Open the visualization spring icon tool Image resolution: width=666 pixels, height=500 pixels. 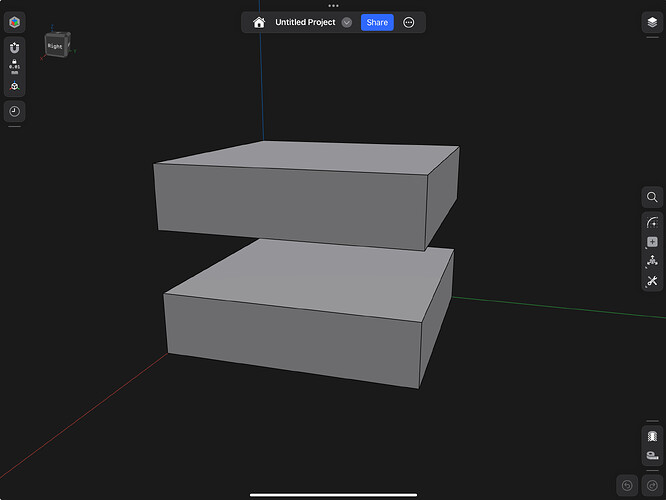(652, 436)
